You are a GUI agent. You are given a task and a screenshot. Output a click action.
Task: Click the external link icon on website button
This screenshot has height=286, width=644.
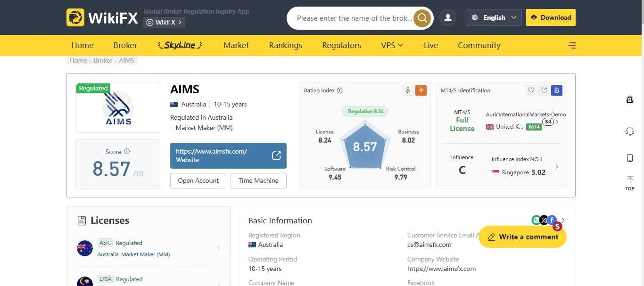[276, 155]
